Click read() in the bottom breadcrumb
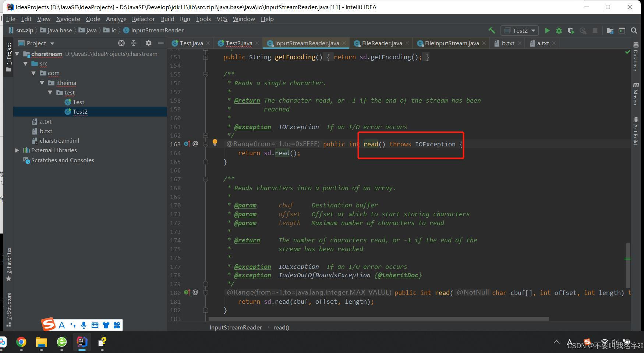The image size is (644, 353). (x=281, y=327)
